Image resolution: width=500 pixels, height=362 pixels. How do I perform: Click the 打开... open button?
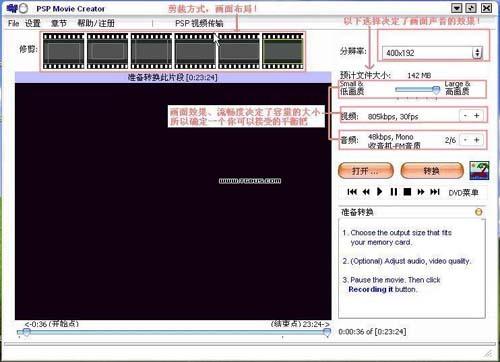[366, 171]
